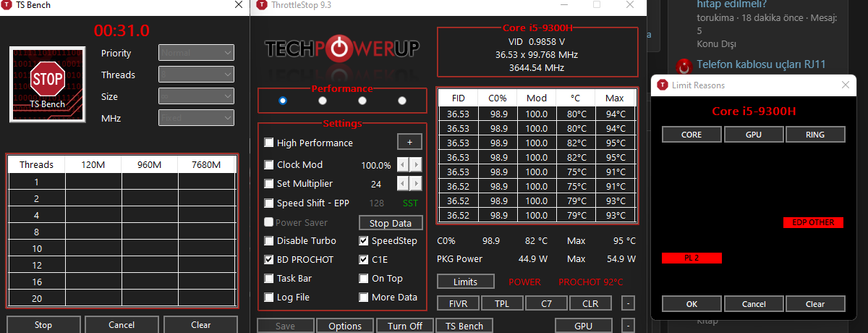Click the Save button in ThrottleStop

tap(285, 326)
